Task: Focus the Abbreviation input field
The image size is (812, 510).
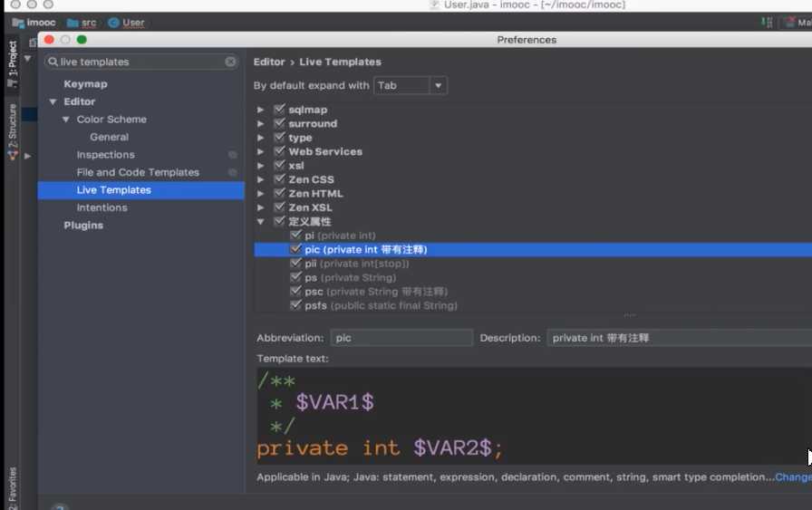Action: pos(401,338)
